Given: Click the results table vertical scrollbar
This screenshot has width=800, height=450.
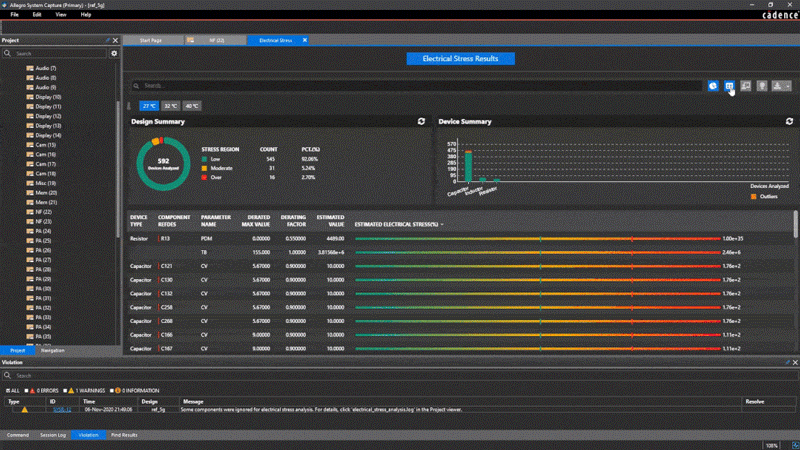Looking at the screenshot, I should coord(796,224).
